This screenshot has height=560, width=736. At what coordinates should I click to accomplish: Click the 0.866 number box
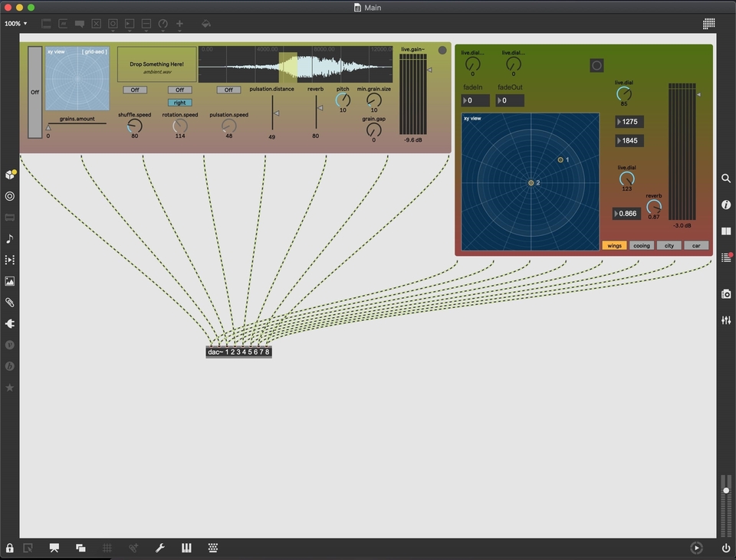[626, 214]
